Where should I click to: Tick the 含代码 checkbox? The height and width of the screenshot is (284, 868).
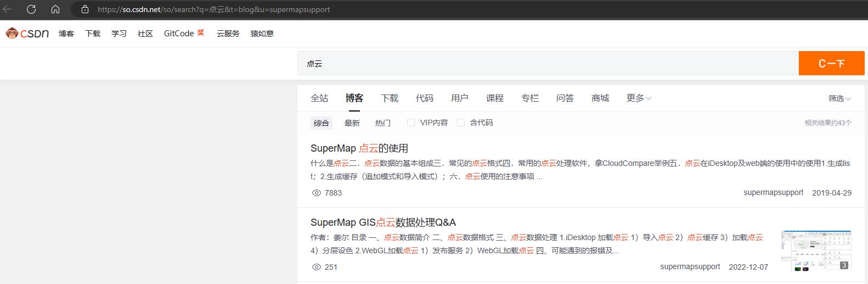tap(461, 122)
